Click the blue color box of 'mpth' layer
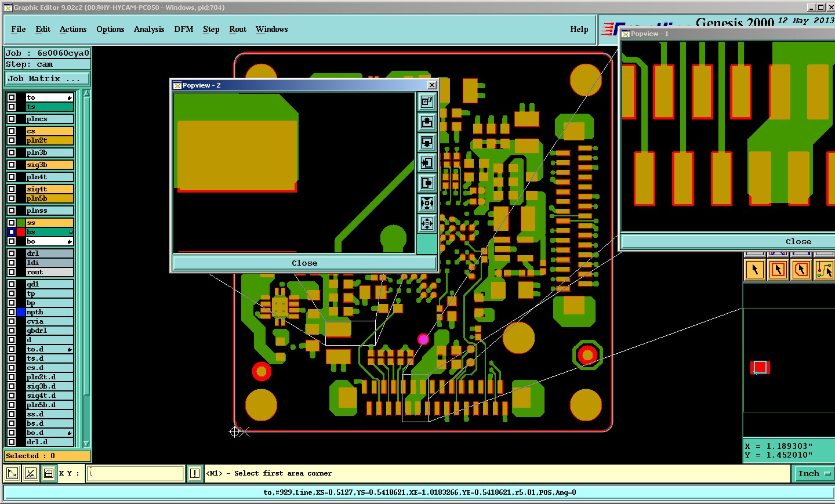835x504 pixels. [21, 312]
